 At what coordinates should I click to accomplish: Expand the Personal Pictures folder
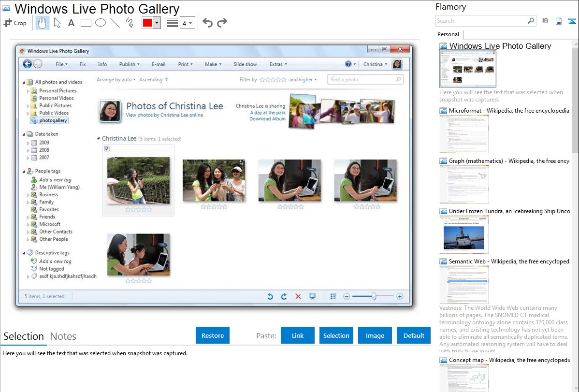pos(28,91)
